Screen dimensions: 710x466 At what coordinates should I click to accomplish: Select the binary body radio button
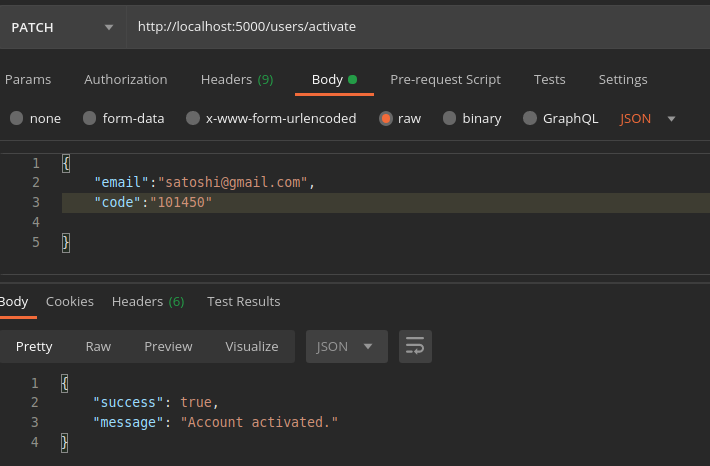coord(450,118)
